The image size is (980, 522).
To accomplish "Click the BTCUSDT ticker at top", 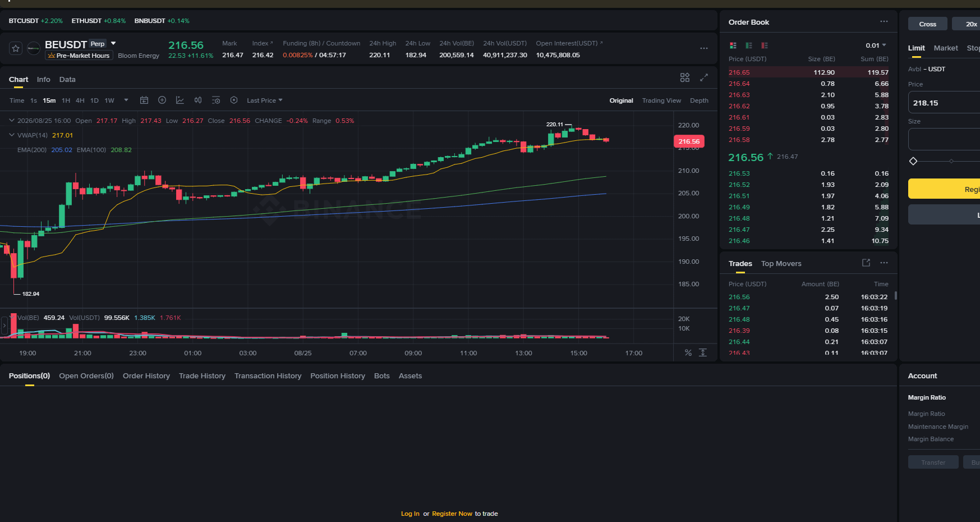I will [36, 21].
